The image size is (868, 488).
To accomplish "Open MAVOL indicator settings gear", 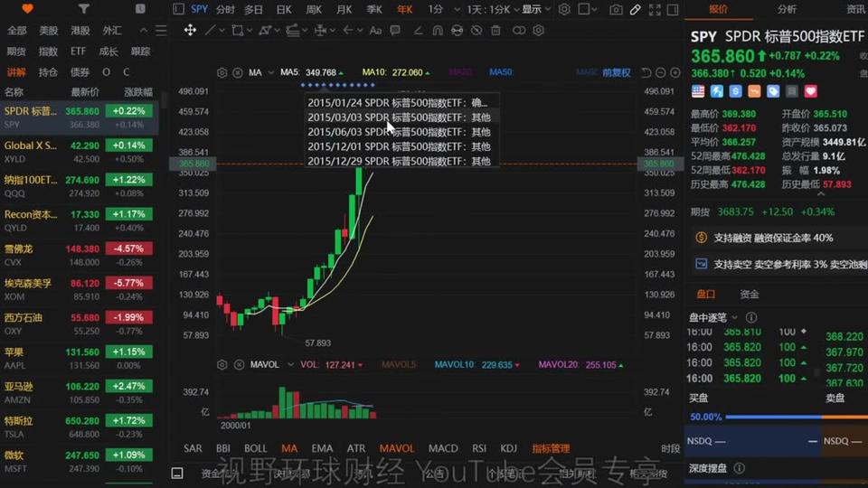I will coord(222,364).
